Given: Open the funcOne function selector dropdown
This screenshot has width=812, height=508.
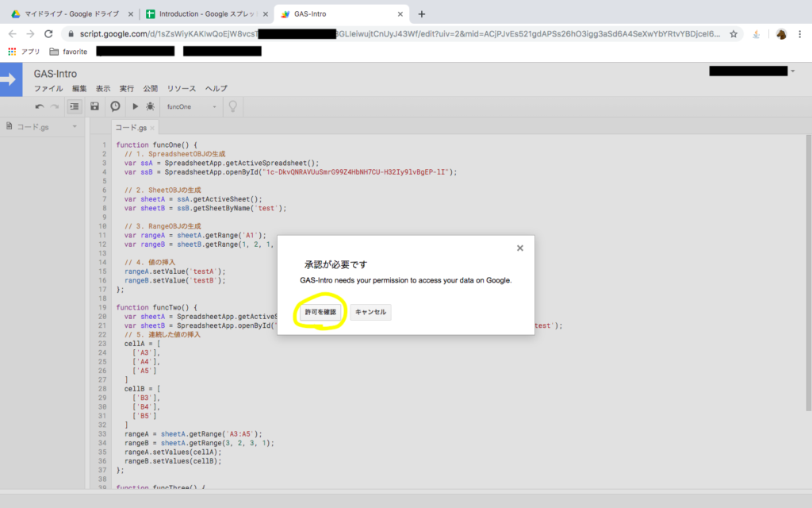Looking at the screenshot, I should coord(191,106).
